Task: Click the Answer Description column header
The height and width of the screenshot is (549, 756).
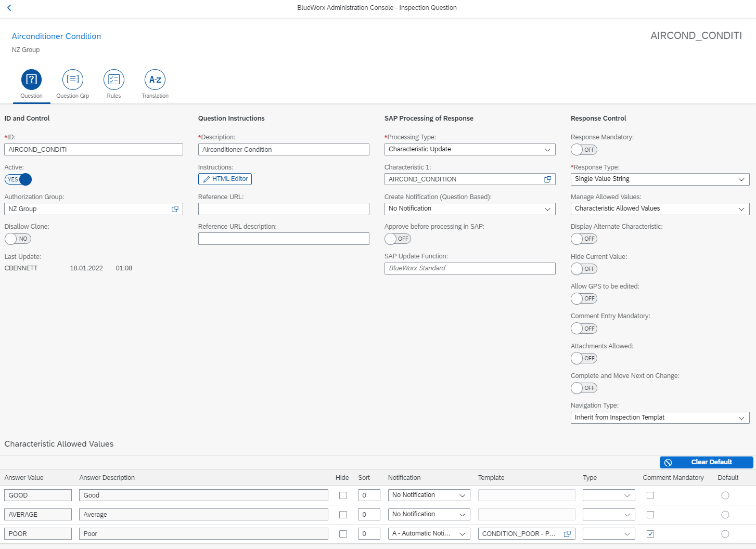Action: tap(107, 478)
